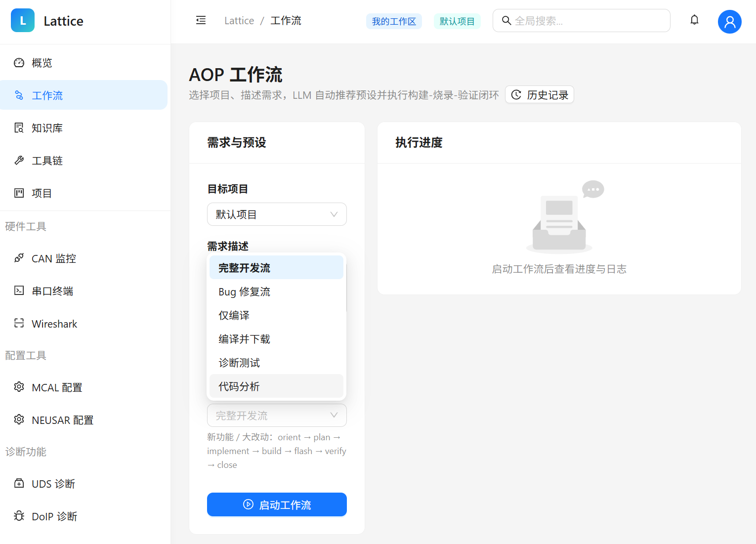Screen dimensions: 756x544
Task: Click the Lattice brand name text
Action: [63, 21]
